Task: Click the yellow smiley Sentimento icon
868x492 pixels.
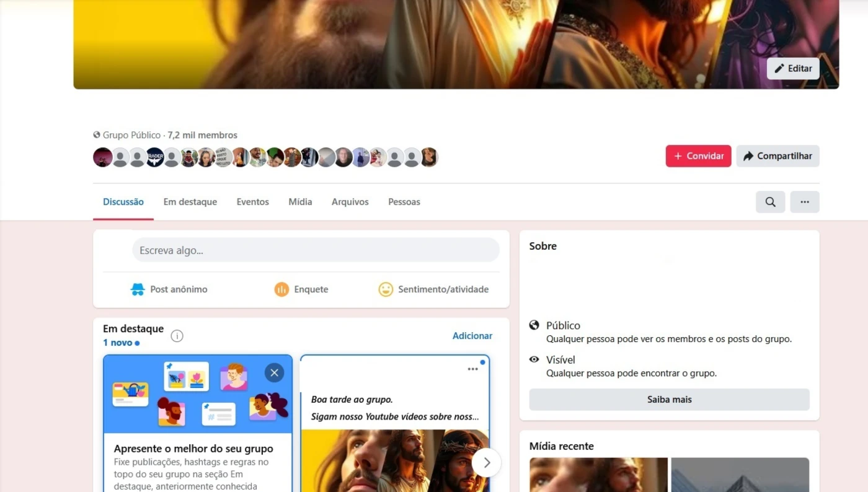Action: point(386,289)
